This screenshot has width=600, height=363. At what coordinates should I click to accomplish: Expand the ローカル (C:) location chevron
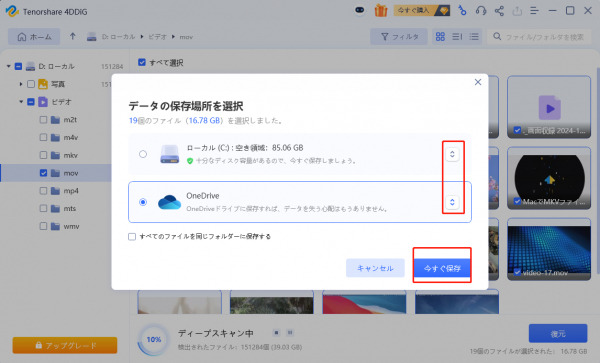(x=452, y=154)
